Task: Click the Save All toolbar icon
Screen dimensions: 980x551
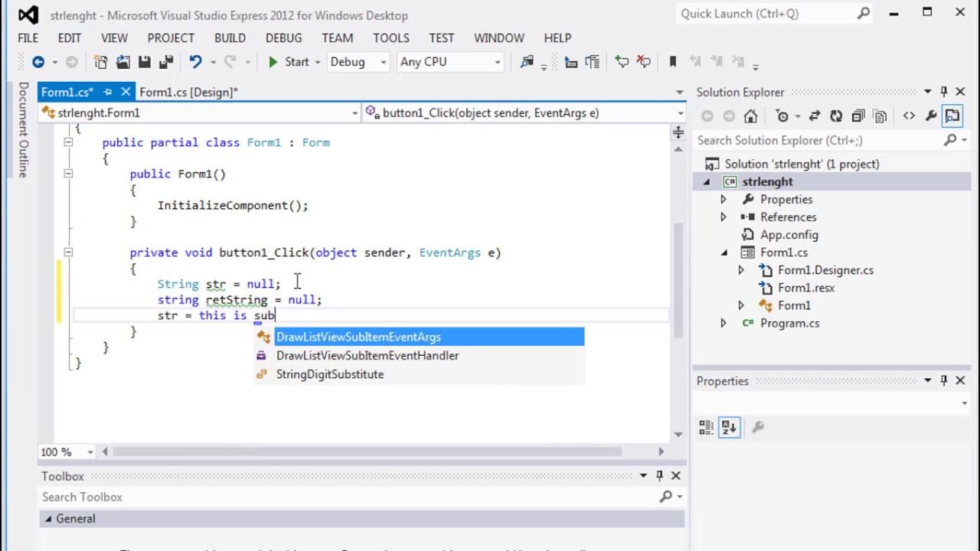Action: click(x=165, y=62)
